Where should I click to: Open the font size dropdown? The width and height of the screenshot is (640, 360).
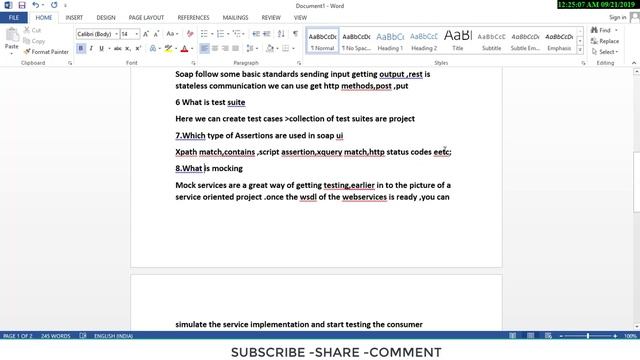click(137, 34)
